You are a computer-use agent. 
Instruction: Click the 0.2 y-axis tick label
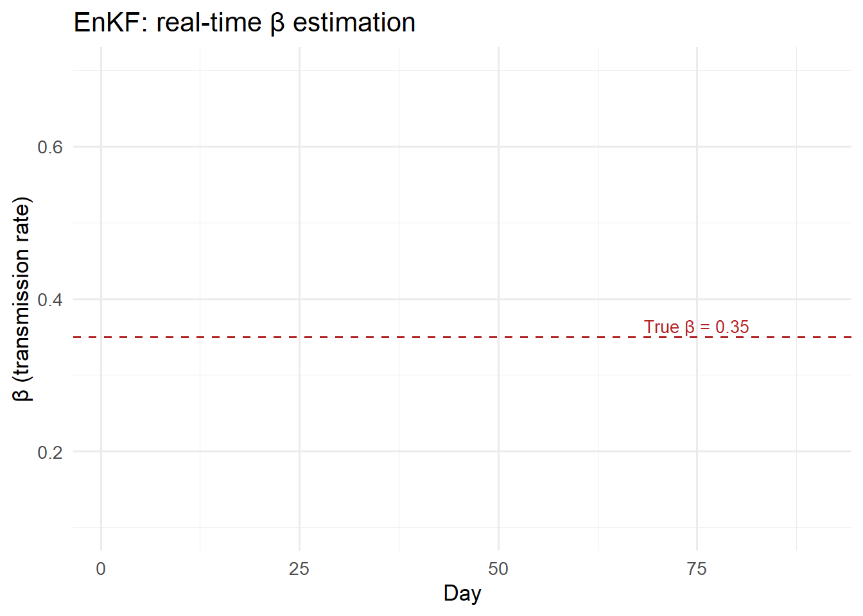click(50, 452)
